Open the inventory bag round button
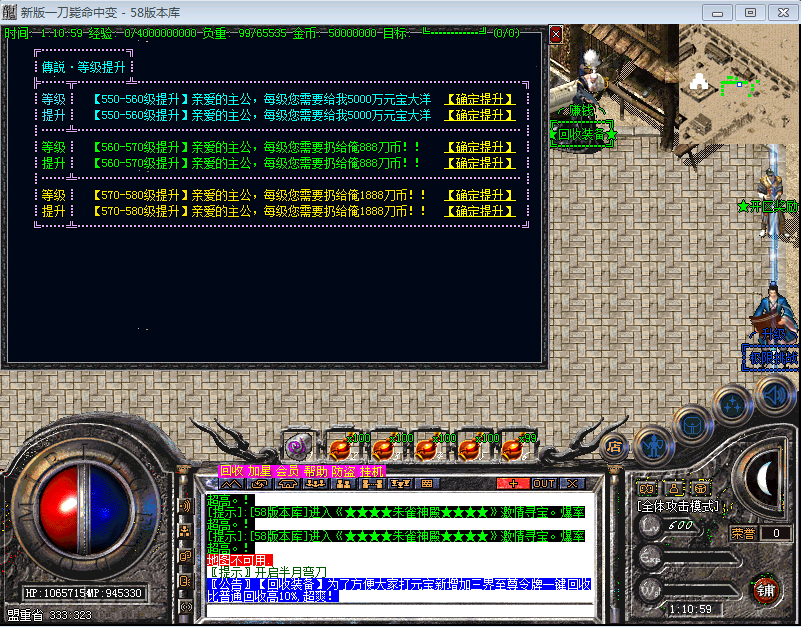This screenshot has height=627, width=801. pos(692,425)
